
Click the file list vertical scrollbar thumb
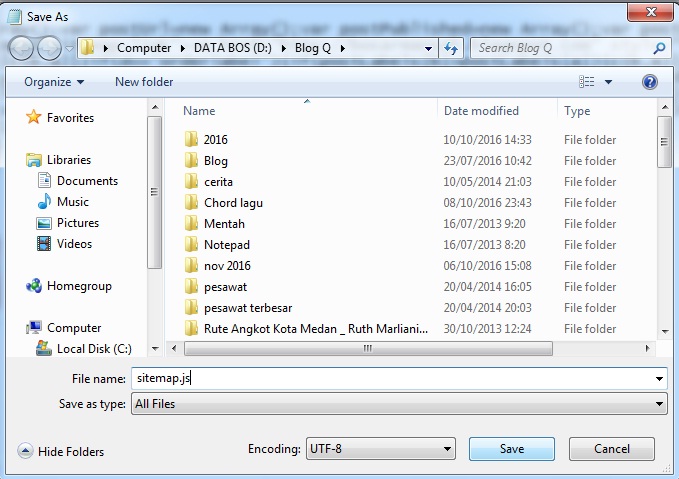click(x=664, y=142)
